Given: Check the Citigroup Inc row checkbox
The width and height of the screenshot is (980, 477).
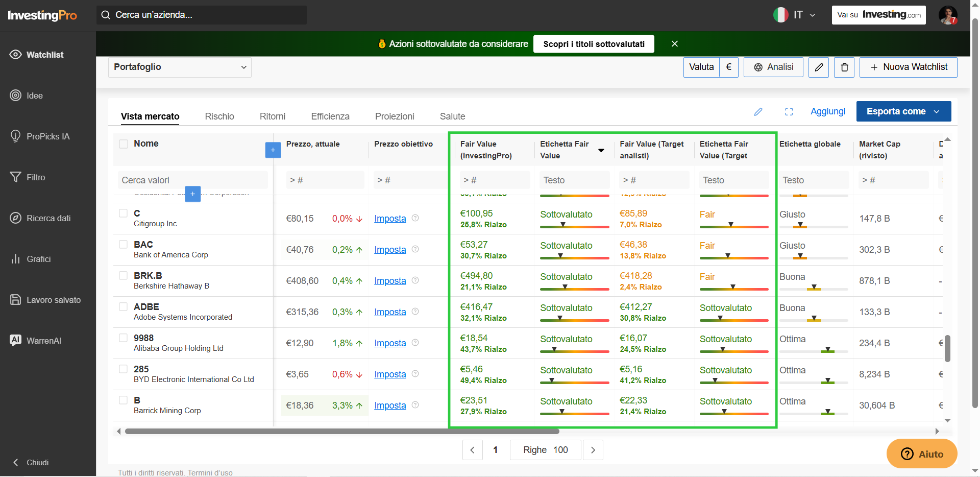Looking at the screenshot, I should tap(123, 213).
